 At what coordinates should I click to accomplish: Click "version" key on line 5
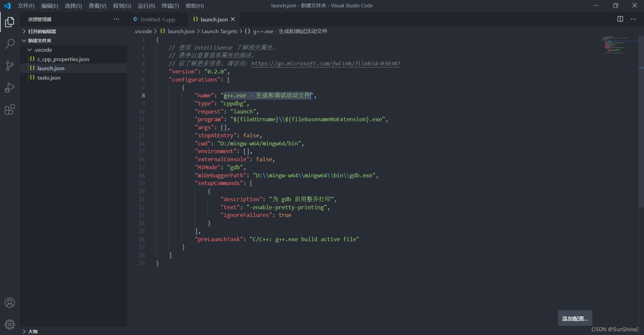tap(183, 72)
